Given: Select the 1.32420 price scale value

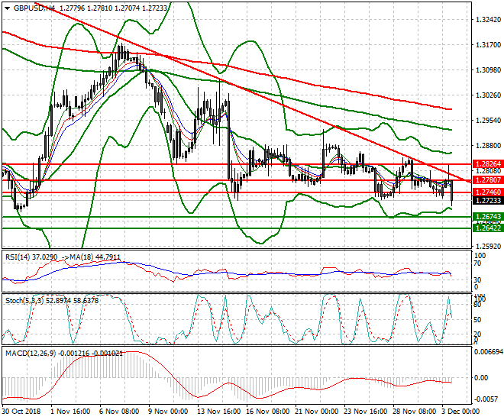Looking at the screenshot, I should [x=488, y=20].
